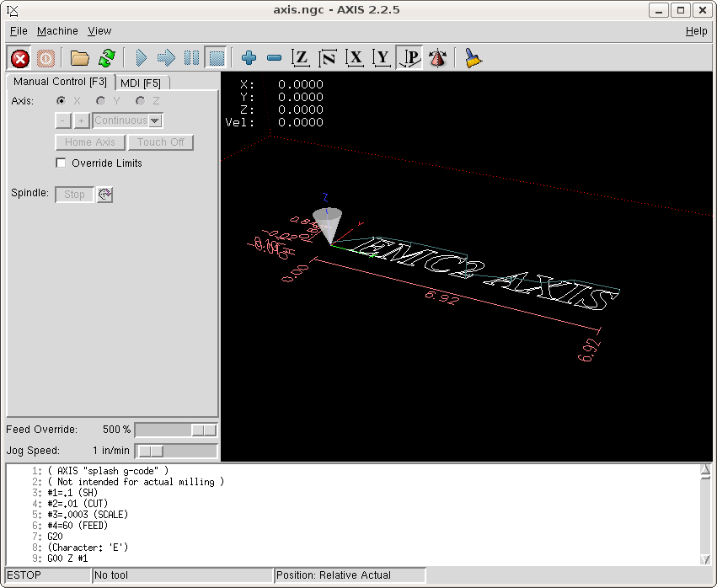Select the Y axis radio button
Image resolution: width=717 pixels, height=588 pixels.
100,101
